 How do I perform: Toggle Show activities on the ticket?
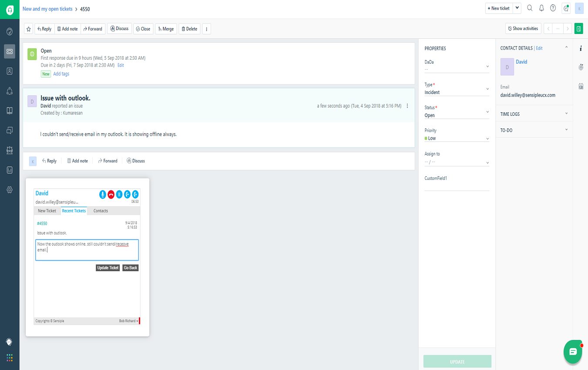point(523,28)
